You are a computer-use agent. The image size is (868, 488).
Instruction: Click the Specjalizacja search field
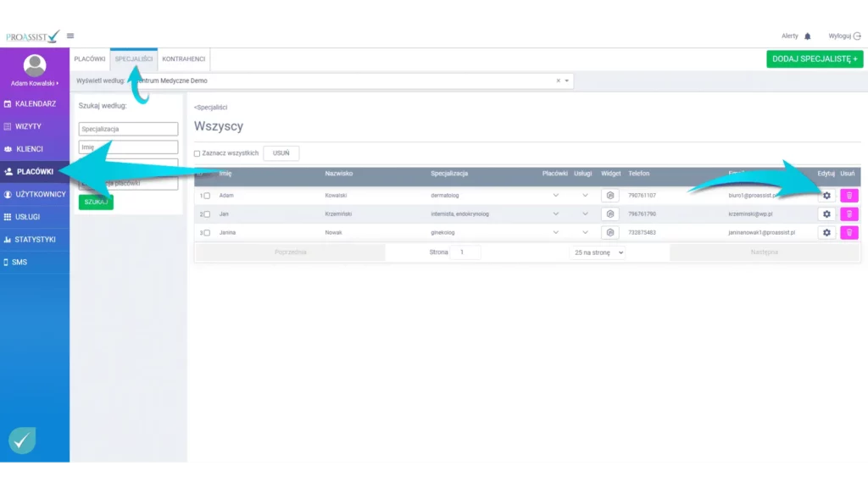128,129
